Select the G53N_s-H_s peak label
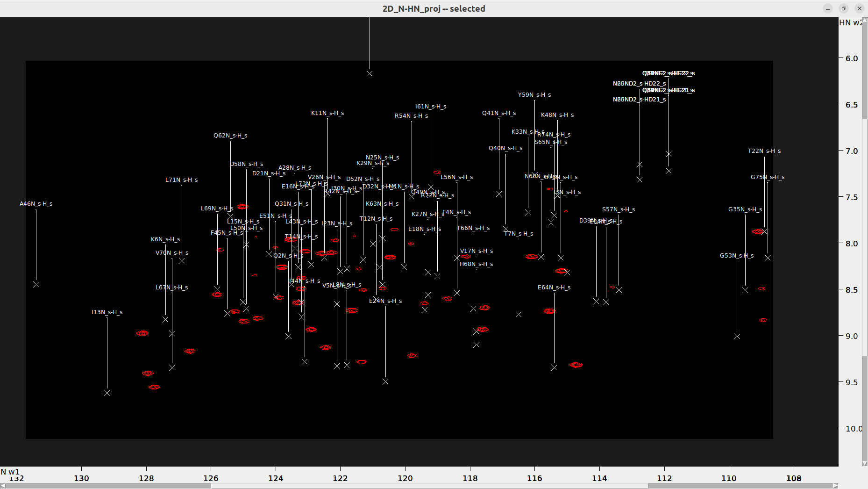868x489 pixels. click(x=737, y=256)
